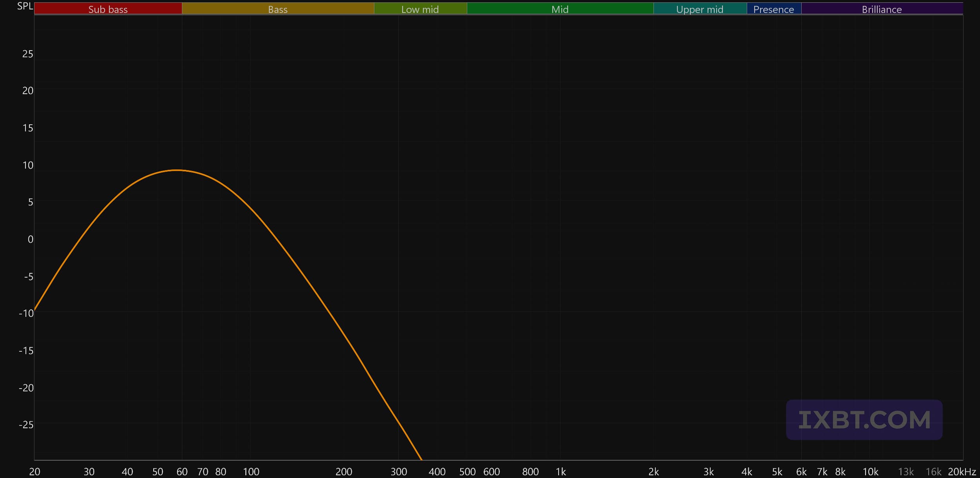Click the 25 dB level label
This screenshot has width=980, height=478.
coord(27,54)
